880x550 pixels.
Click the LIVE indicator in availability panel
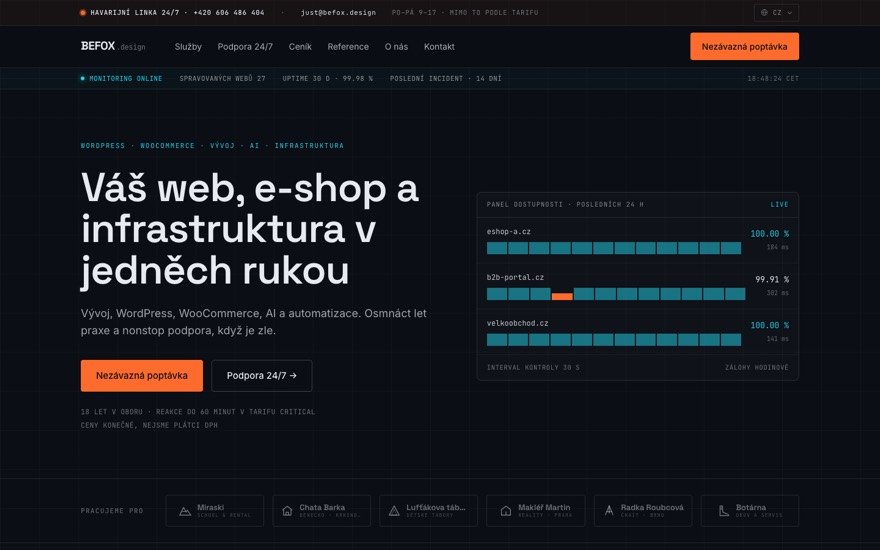tap(779, 205)
